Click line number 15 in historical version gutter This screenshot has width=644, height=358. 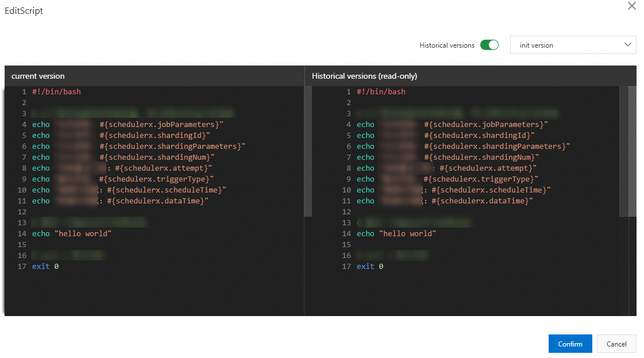(x=346, y=245)
